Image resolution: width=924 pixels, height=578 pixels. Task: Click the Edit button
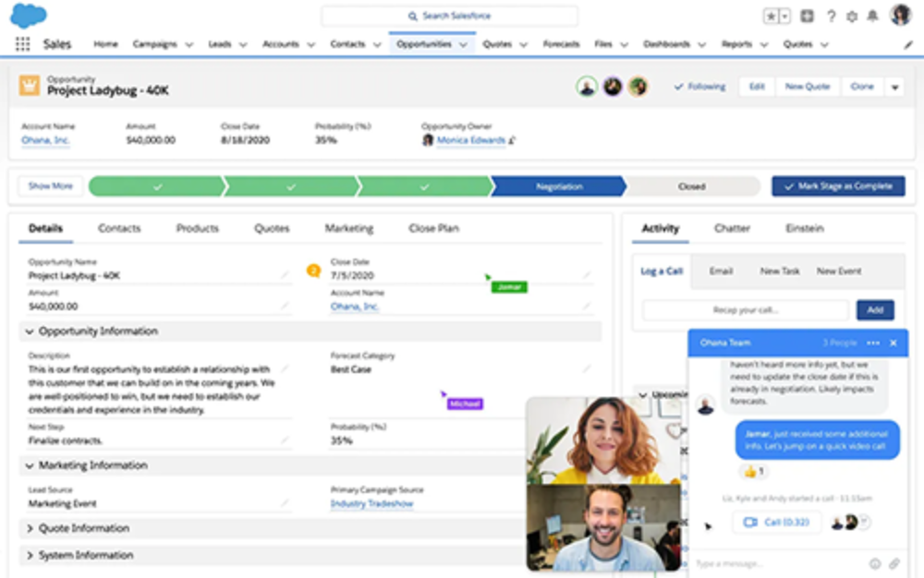(757, 87)
